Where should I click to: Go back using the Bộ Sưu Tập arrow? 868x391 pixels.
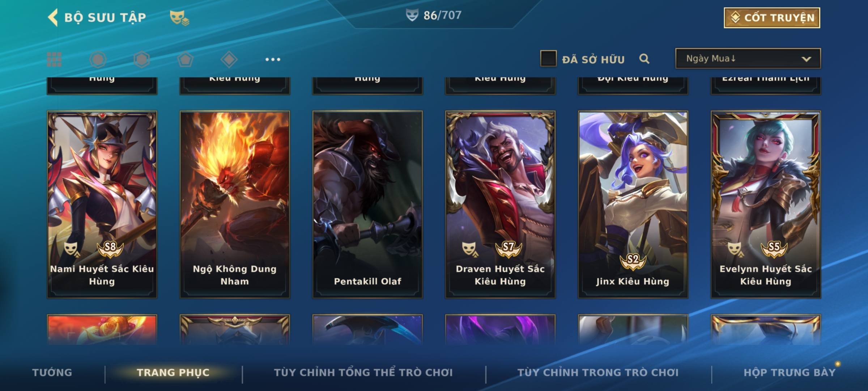(53, 18)
